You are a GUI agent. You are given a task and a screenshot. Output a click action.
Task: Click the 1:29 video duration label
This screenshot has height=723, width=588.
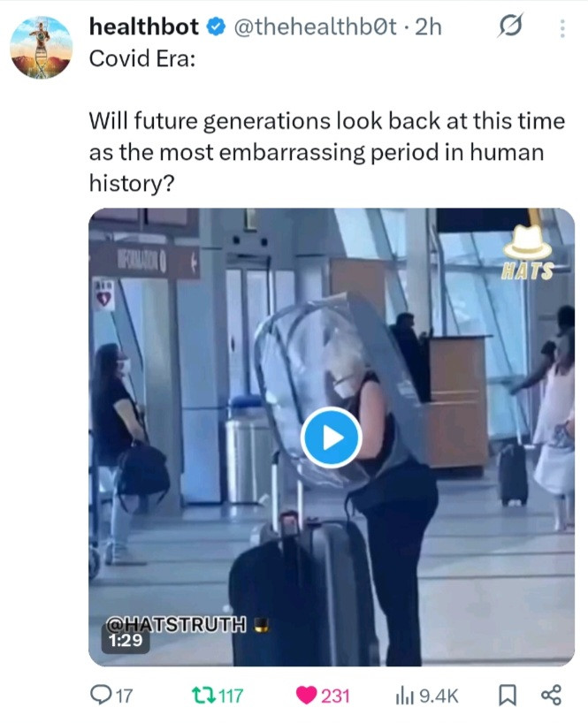pos(126,641)
